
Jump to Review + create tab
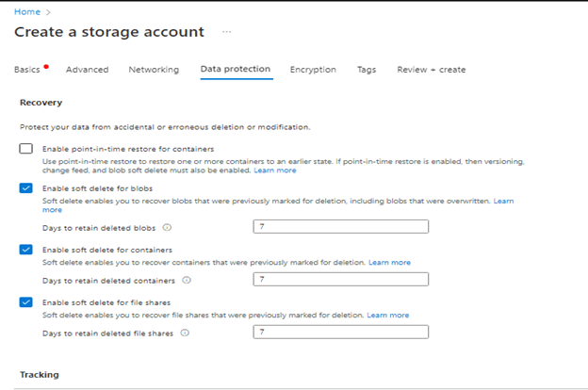[x=431, y=70]
